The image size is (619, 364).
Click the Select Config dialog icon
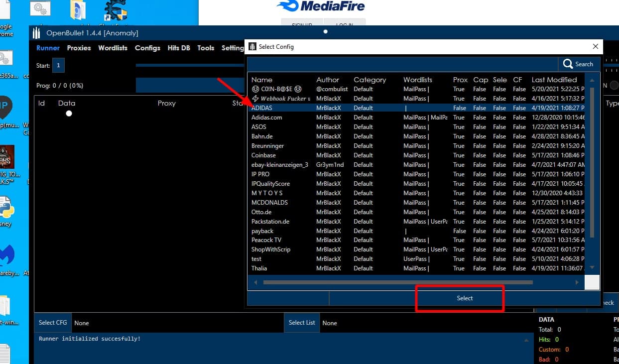pos(252,46)
